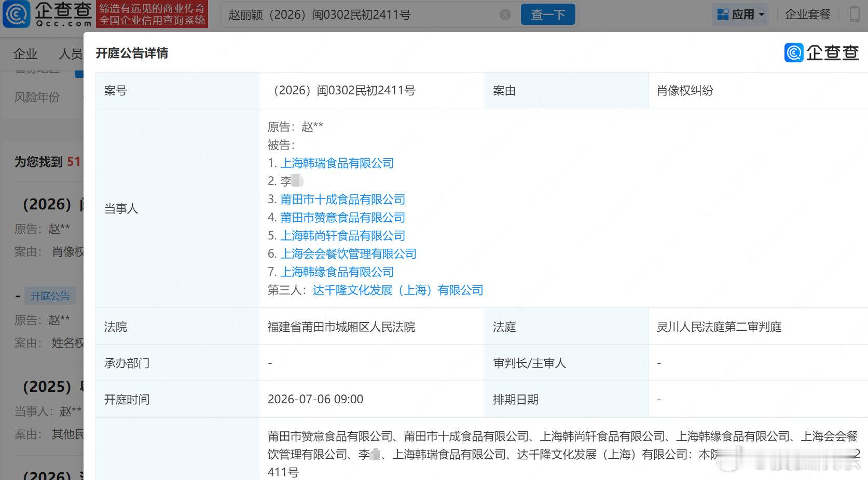Screen dimensions: 868x480
Task: Click the 承办部门 label cell
Action: 177,363
